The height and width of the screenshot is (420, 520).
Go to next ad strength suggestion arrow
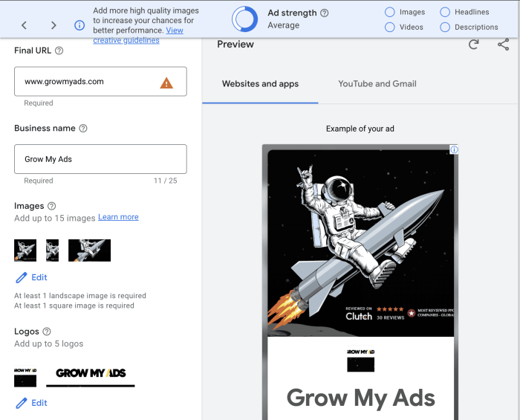(53, 25)
